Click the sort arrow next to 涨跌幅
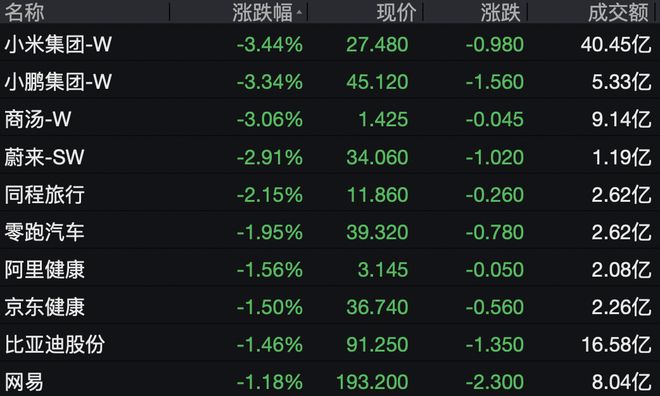 pyautogui.click(x=299, y=13)
